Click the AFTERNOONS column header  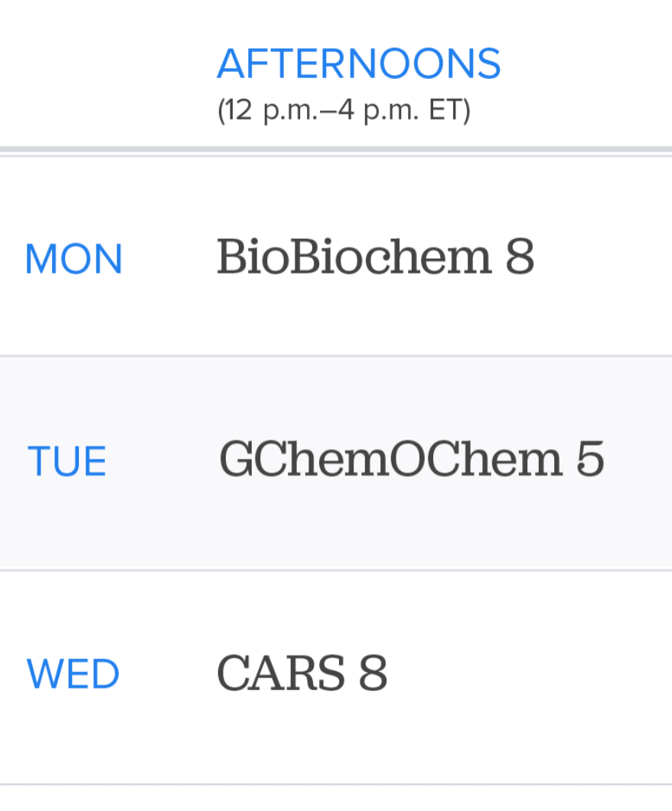coord(359,64)
